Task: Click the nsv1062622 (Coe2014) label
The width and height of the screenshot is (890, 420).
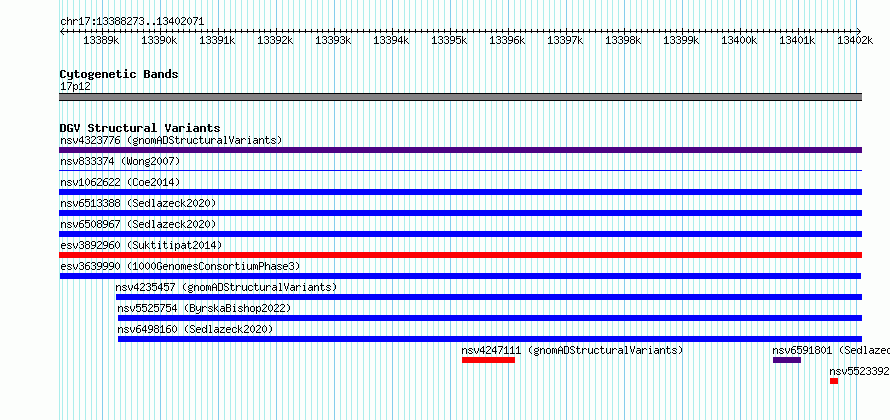Action: pos(120,182)
